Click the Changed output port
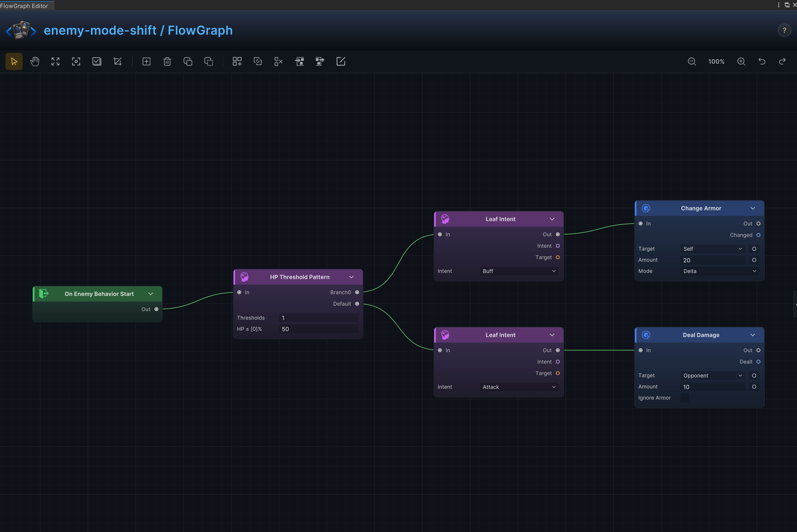Image resolution: width=797 pixels, height=532 pixels. 758,235
